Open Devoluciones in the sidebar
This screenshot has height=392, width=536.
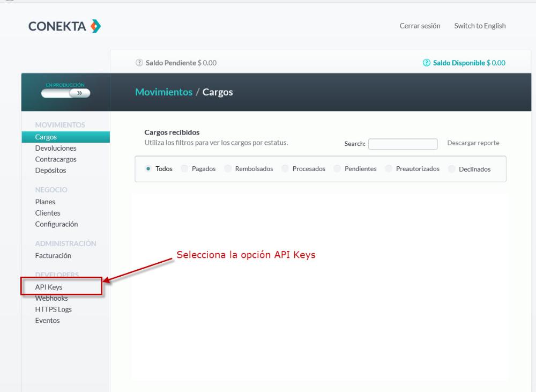click(56, 148)
